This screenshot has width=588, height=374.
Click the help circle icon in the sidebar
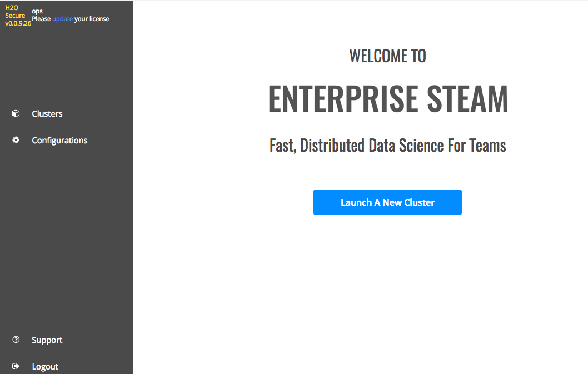pos(16,340)
